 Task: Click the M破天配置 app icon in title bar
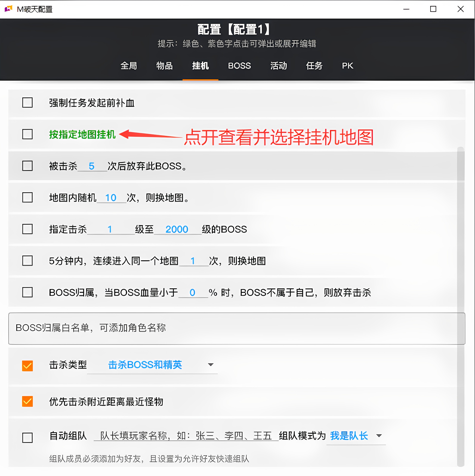(x=8, y=9)
